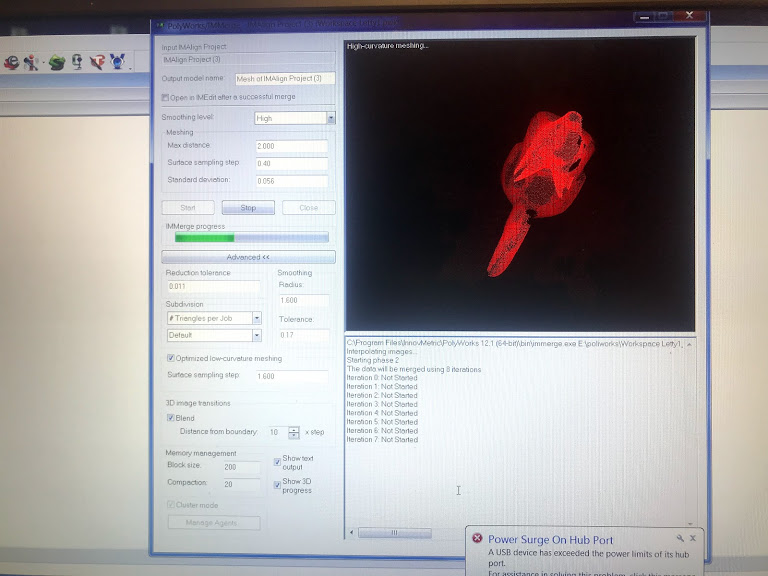This screenshot has height=576, width=768.
Task: Click log line 'The data will be merged using 8 iterations'
Action: click(414, 369)
